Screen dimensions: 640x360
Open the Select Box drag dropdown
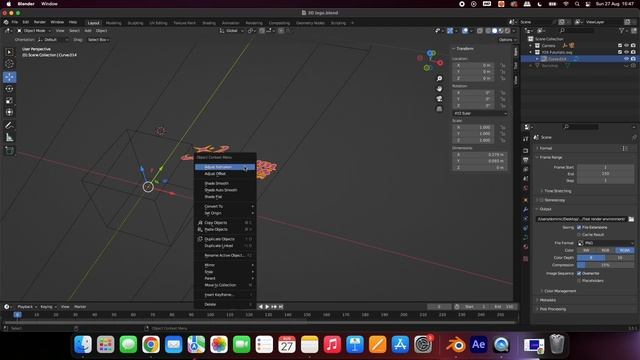click(99, 40)
